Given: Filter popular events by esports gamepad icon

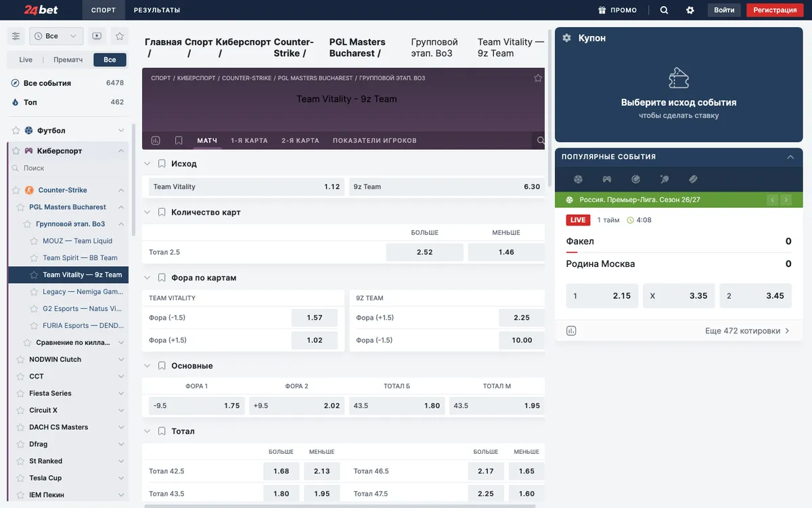Looking at the screenshot, I should coord(607,179).
